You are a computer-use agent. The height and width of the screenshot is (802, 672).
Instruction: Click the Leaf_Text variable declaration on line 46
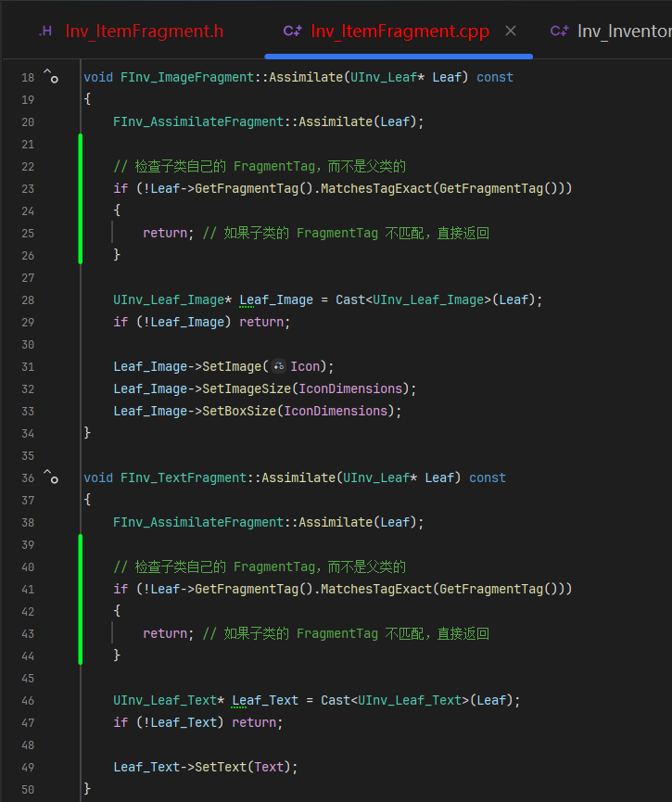(265, 700)
